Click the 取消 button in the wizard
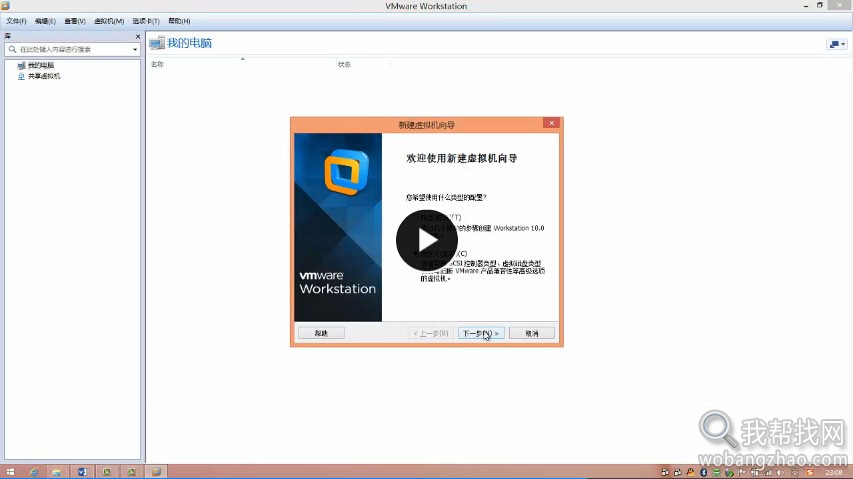This screenshot has height=479, width=853. coord(532,333)
